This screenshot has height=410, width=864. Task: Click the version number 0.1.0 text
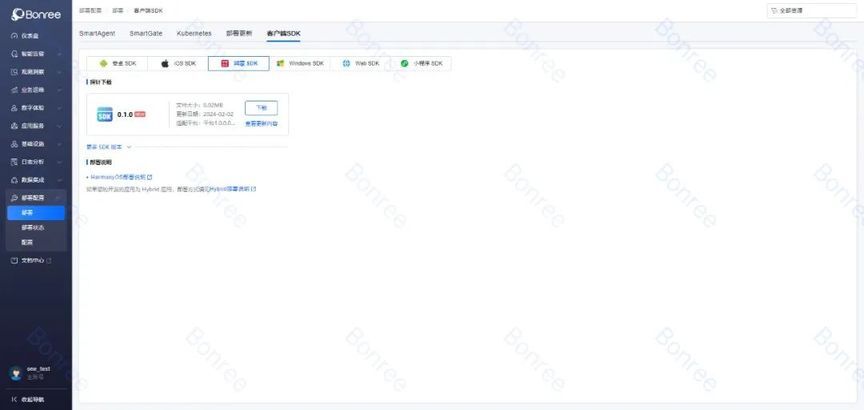(125, 115)
